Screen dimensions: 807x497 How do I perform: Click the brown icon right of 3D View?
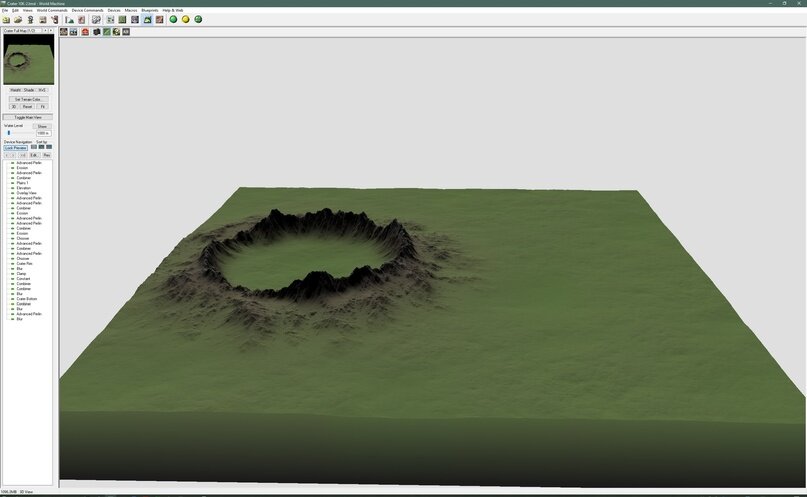coord(160,20)
